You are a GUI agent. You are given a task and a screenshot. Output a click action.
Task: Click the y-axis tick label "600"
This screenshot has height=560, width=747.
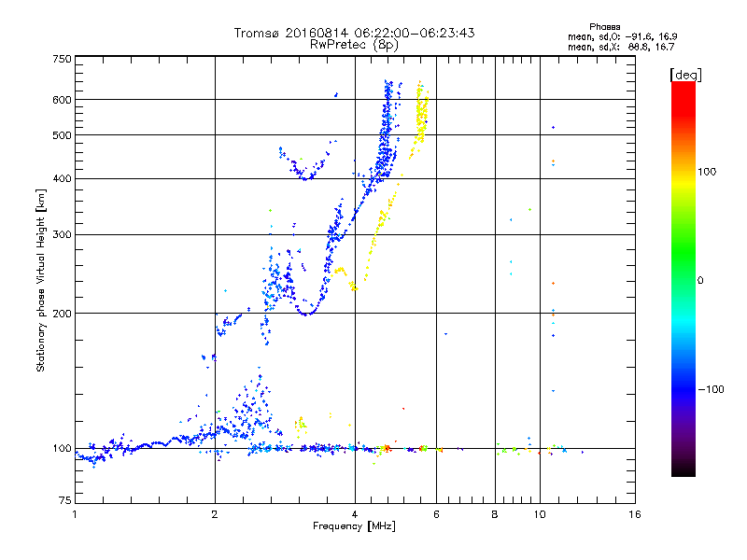[x=63, y=100]
